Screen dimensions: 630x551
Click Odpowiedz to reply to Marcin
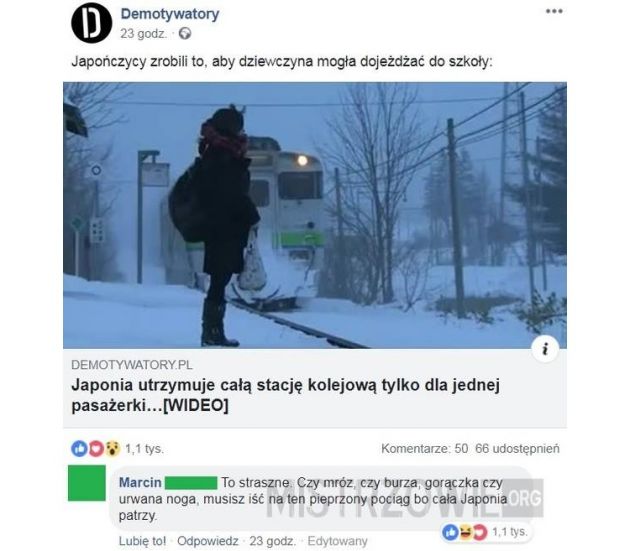tap(208, 541)
